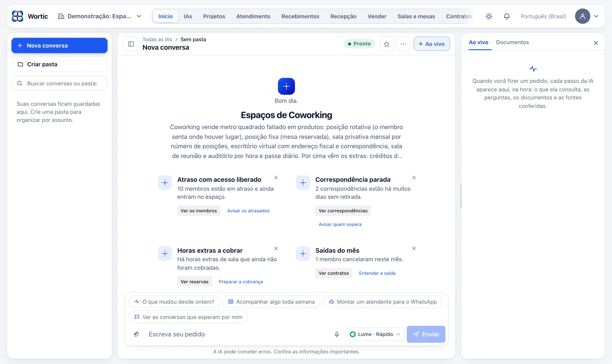Click the Todas as IAs breadcrumb

point(157,39)
